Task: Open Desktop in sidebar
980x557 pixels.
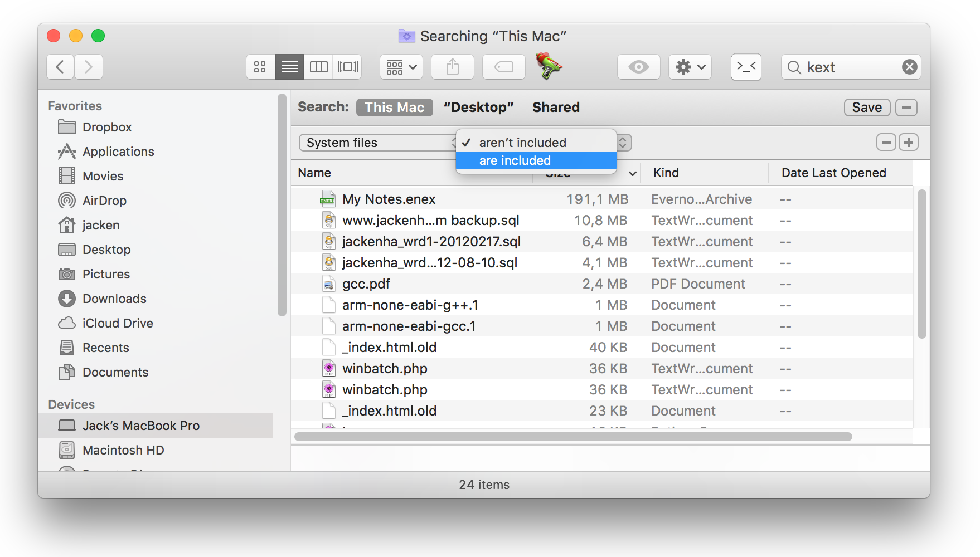Action: (156, 250)
